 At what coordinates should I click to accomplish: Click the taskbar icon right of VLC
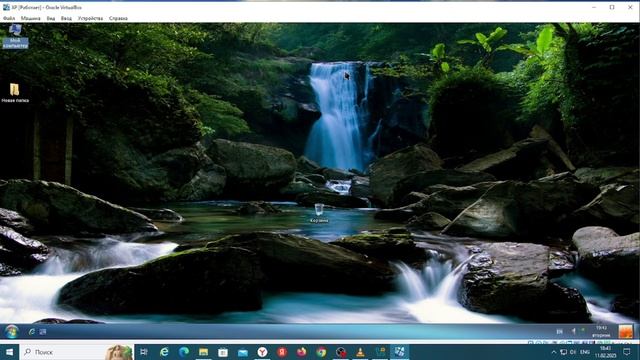(380, 352)
